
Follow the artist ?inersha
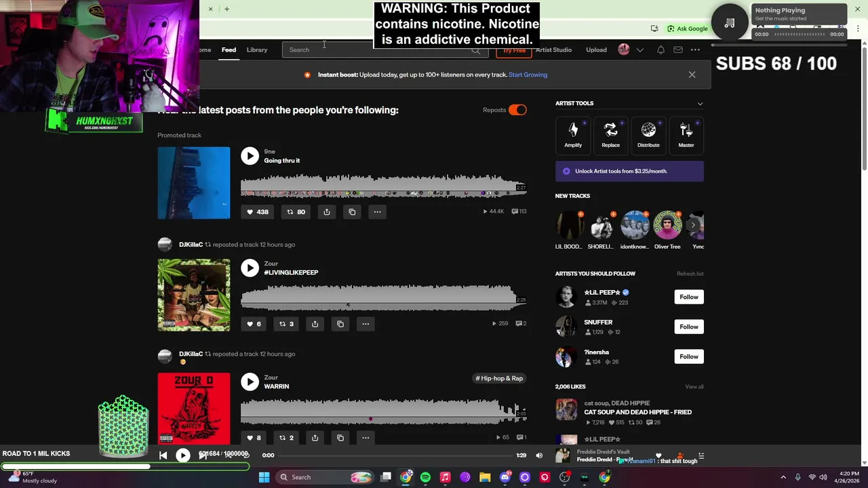pyautogui.click(x=689, y=357)
